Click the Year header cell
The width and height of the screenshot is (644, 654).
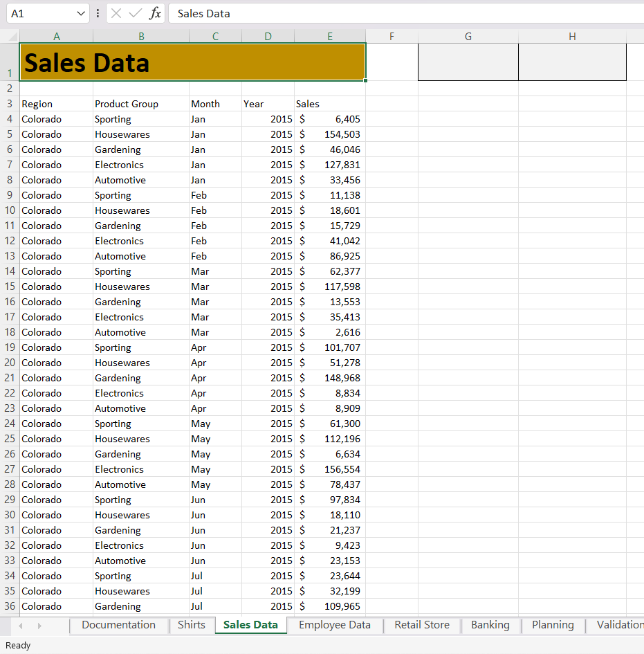pos(268,104)
